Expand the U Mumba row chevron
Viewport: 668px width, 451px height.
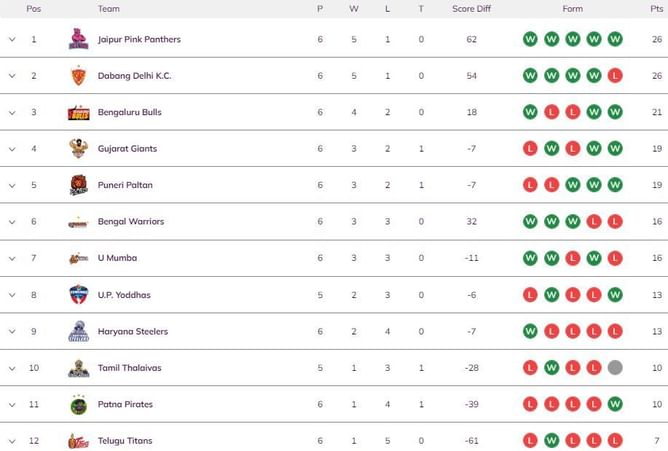12,258
